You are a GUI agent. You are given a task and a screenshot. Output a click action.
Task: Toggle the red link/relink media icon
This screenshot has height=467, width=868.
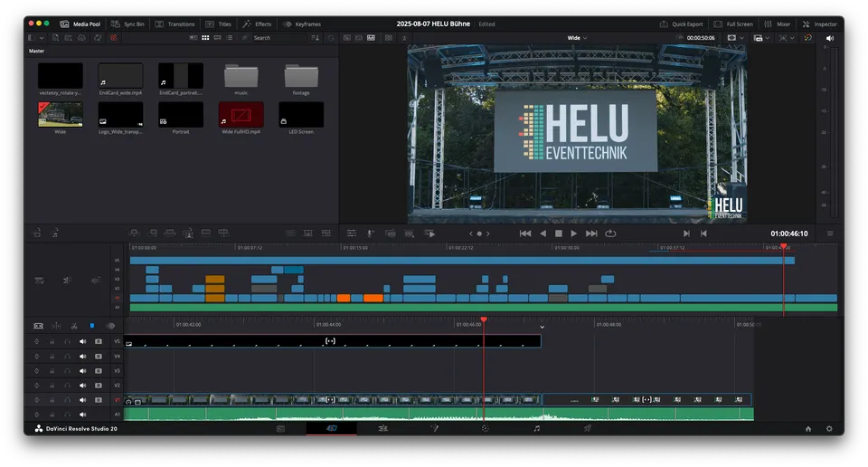coord(114,38)
